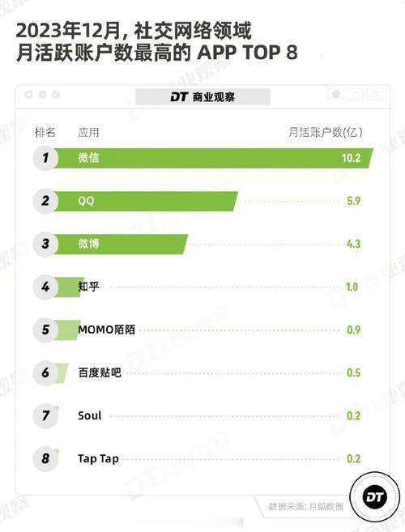Viewport: 405px width, 532px height.
Task: Click the Tap Tap app label
Action: 99,458
